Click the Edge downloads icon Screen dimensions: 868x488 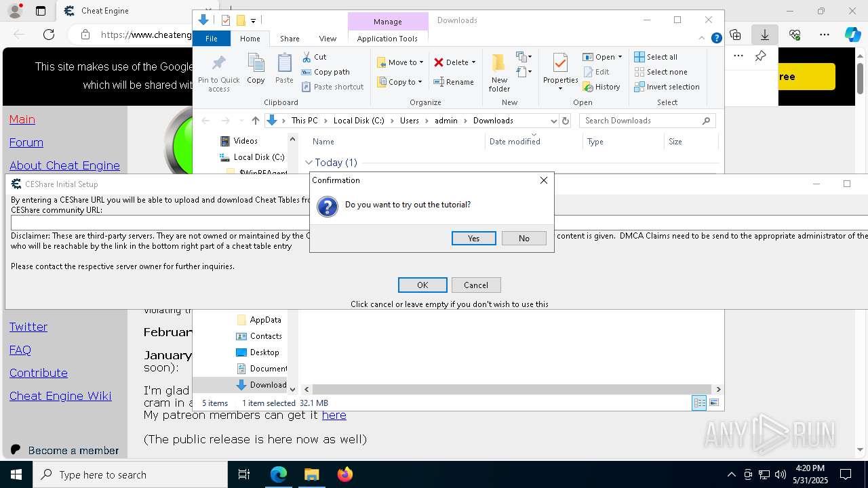[764, 35]
